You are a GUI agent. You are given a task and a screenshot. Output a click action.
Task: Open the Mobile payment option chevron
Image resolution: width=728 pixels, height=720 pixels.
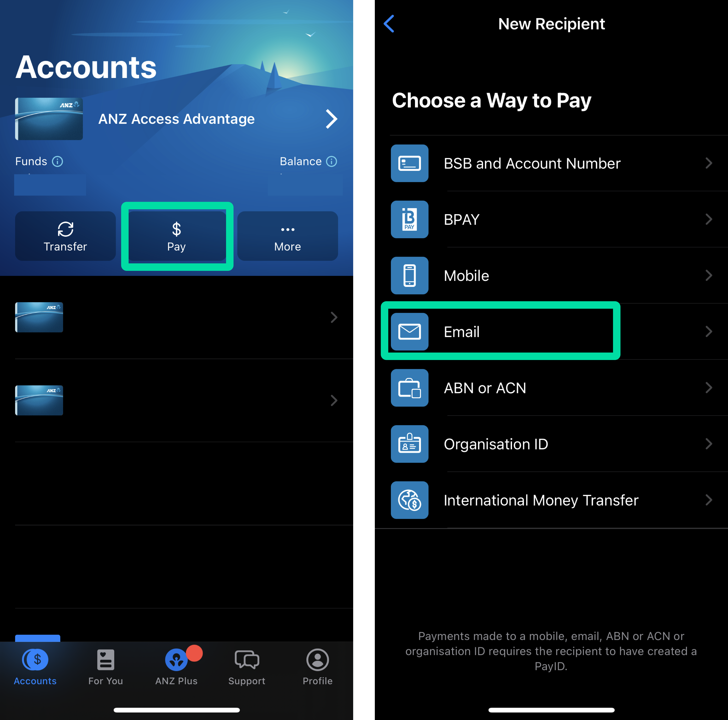pyautogui.click(x=709, y=276)
